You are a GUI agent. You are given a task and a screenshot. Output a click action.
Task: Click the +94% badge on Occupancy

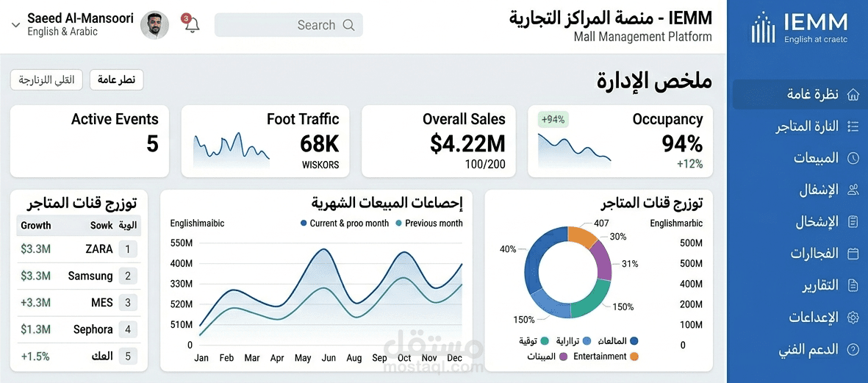tap(553, 120)
